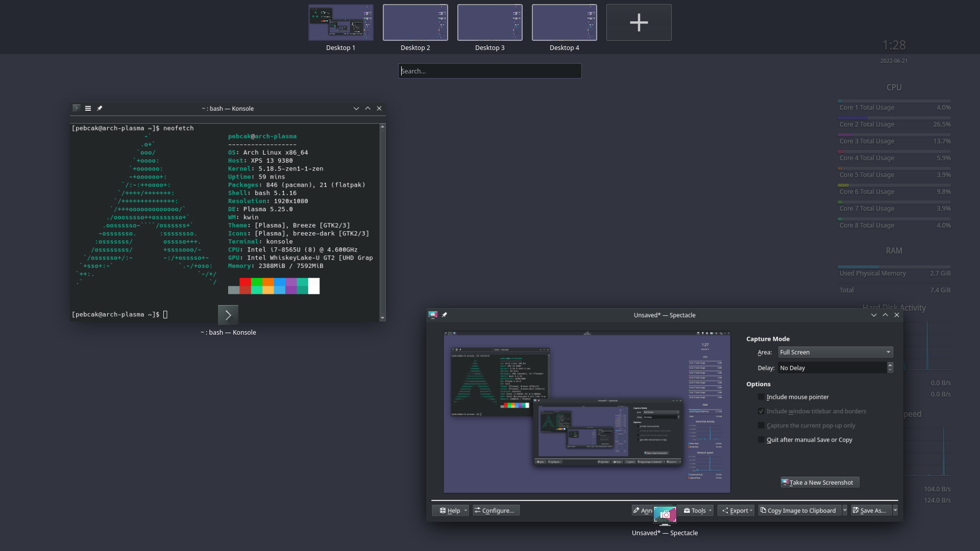Click the Annotate button
Viewport: 980px width, 551px height.
coord(643,510)
